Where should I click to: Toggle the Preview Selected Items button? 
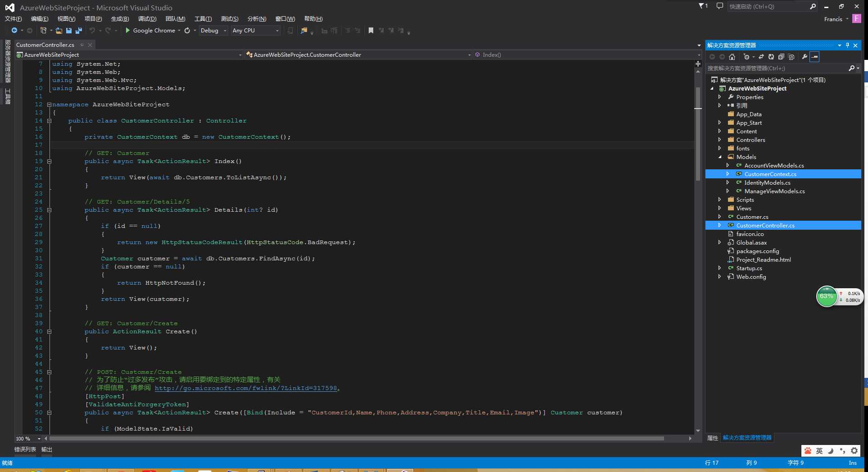point(814,57)
